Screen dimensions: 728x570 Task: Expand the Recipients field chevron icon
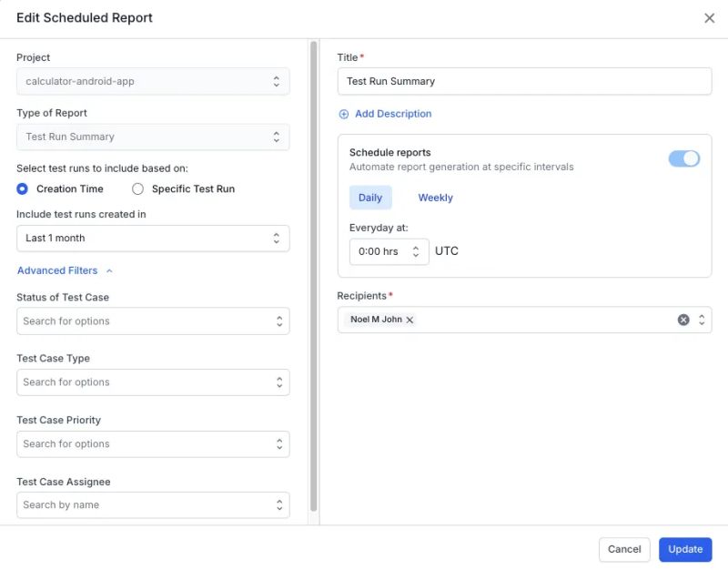point(701,321)
